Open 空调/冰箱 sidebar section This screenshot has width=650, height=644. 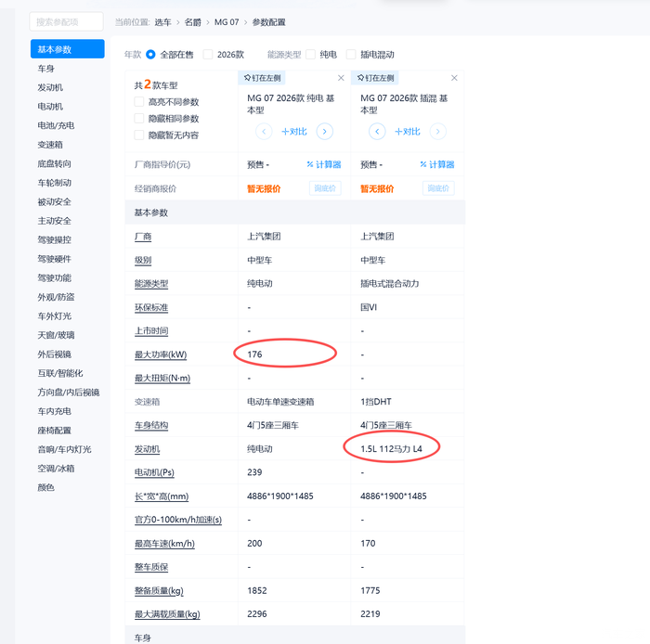tap(56, 469)
